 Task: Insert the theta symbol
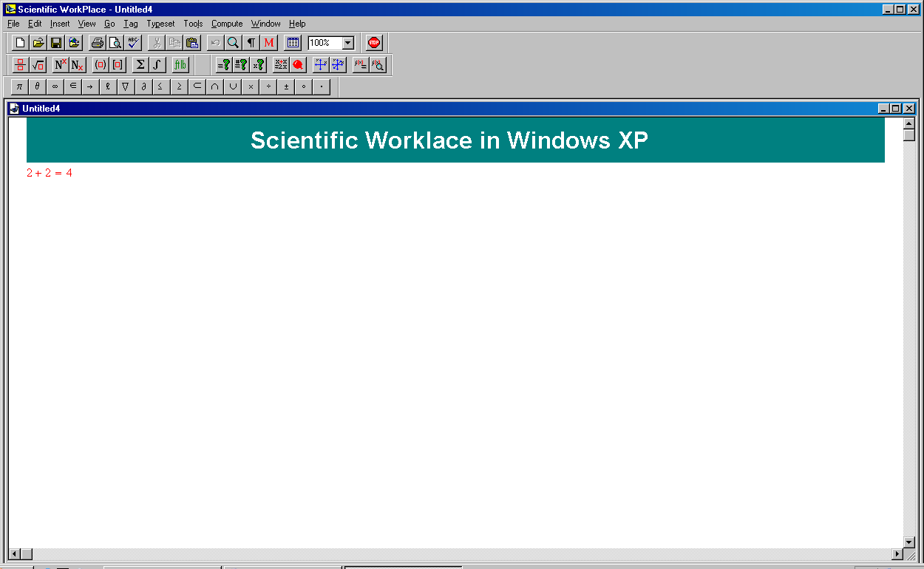(37, 86)
